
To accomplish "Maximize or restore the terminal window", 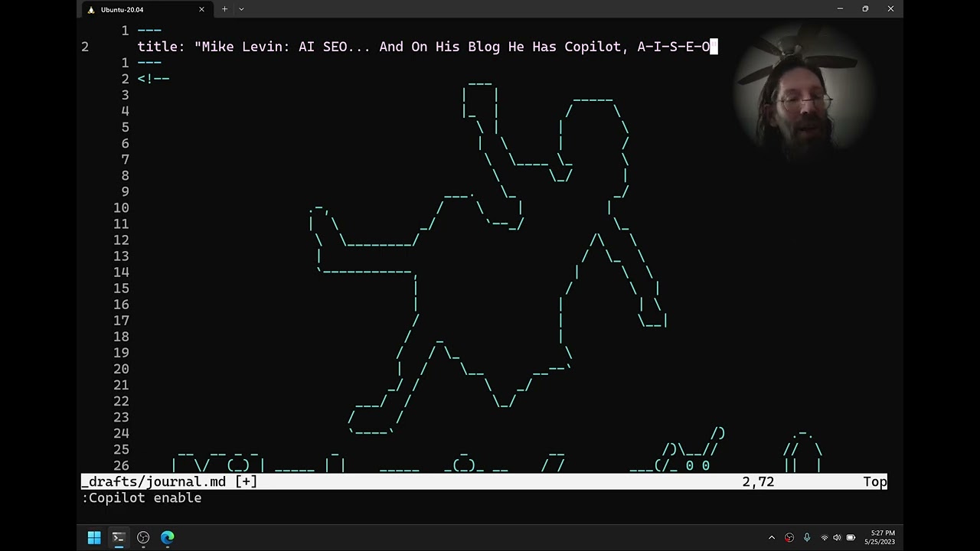I will click(x=865, y=9).
